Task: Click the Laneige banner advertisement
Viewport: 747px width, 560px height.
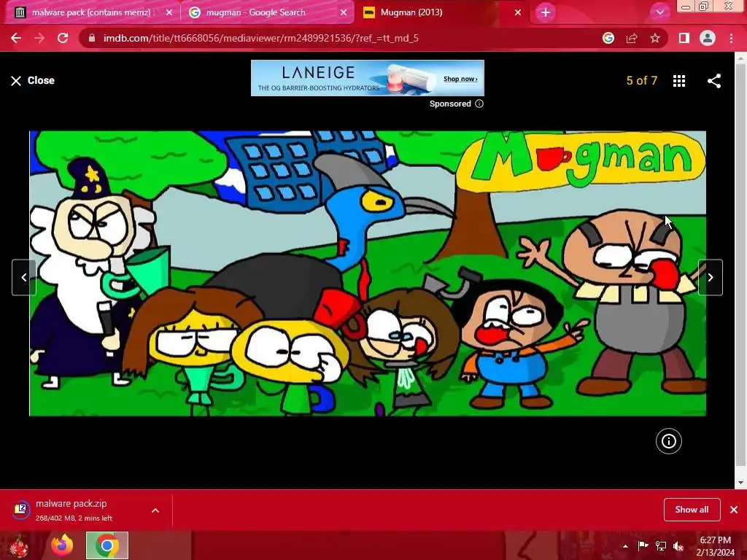Action: pos(368,78)
